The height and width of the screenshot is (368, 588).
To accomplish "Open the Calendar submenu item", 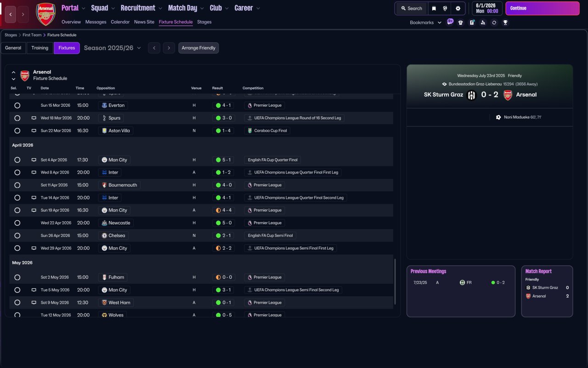I will tap(120, 22).
